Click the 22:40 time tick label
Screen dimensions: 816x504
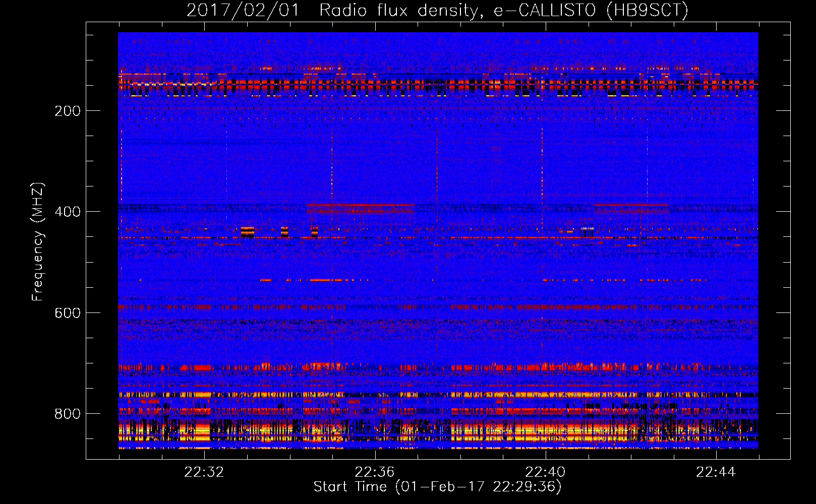pos(545,472)
